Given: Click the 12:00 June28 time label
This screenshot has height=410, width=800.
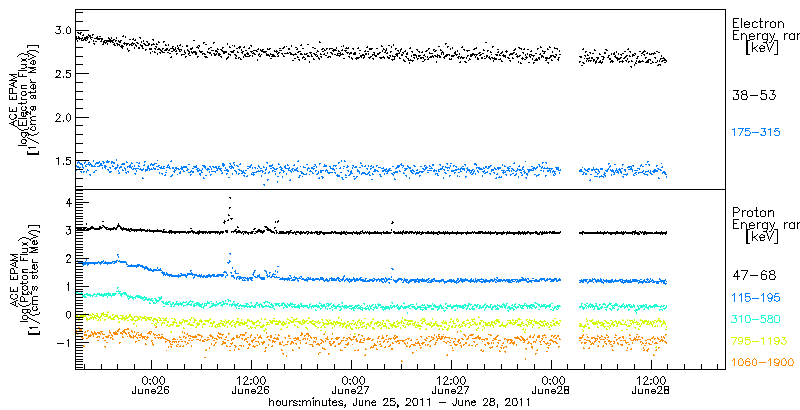Looking at the screenshot, I should coord(652,386).
